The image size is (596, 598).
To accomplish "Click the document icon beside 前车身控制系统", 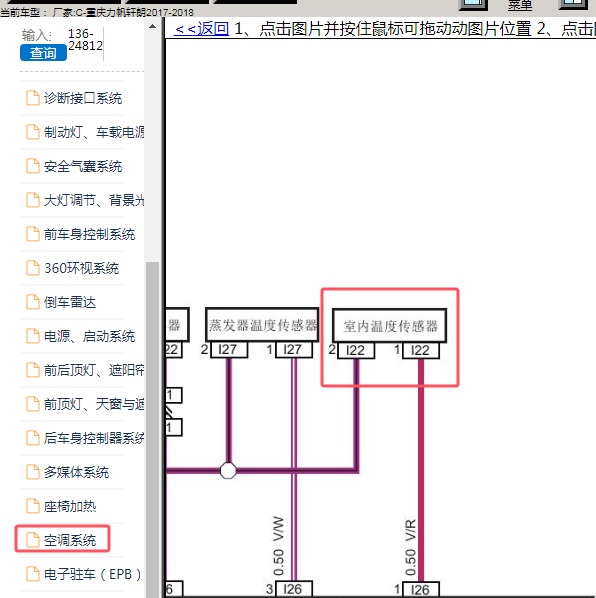I will coord(32,234).
